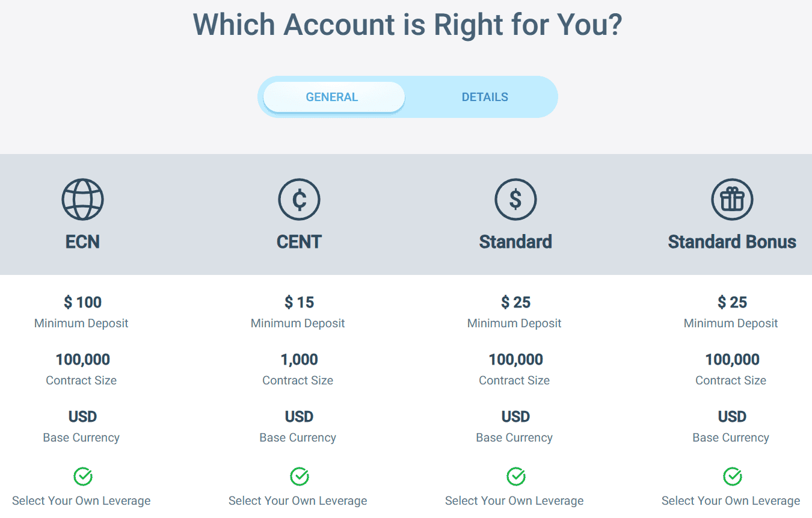Switch to the DETAILS tab
Screen dimensions: 812x518
coord(485,96)
